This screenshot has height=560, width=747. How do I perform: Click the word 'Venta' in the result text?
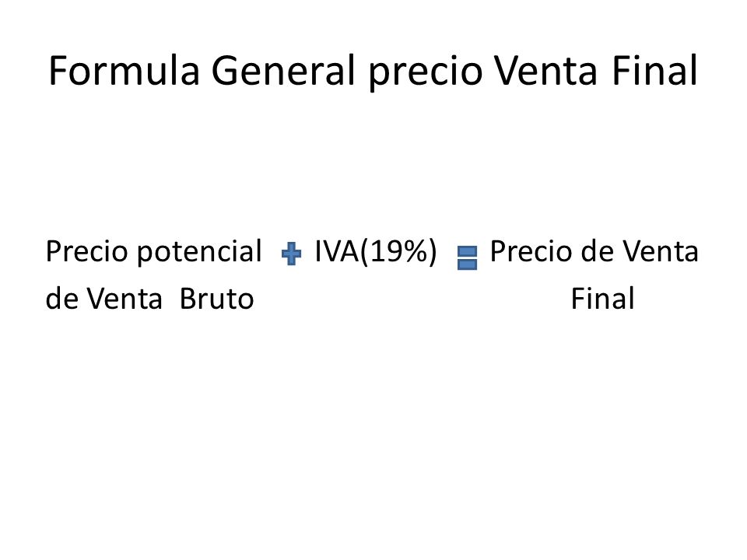click(x=661, y=251)
